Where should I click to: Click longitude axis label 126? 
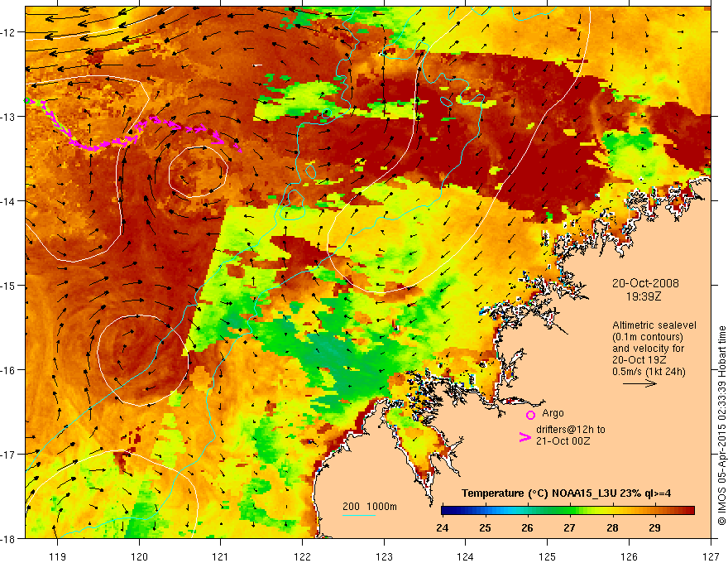point(629,556)
